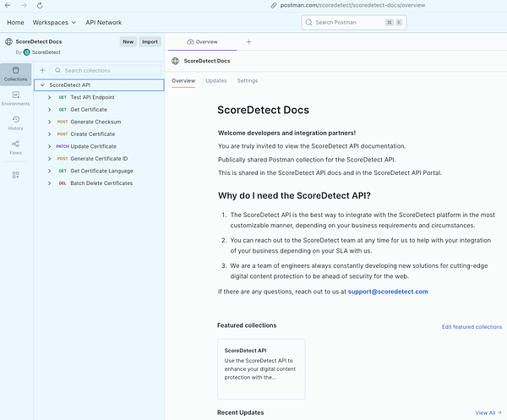Select the Generate Certificate ID request
Image resolution: width=507 pixels, height=420 pixels.
99,159
